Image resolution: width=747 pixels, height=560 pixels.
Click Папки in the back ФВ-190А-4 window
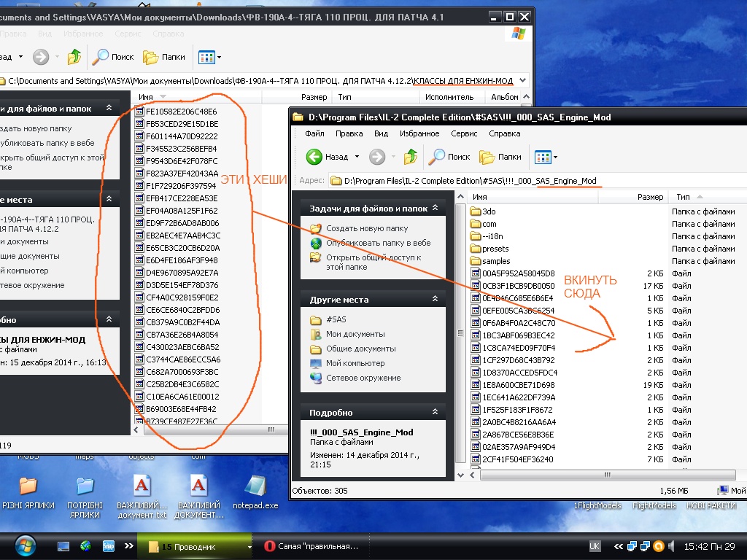click(164, 57)
